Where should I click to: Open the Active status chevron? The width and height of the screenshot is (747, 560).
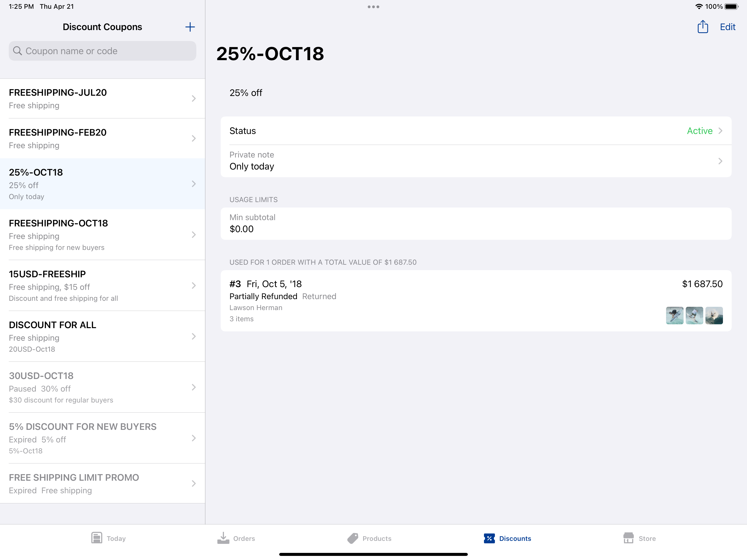[720, 131]
